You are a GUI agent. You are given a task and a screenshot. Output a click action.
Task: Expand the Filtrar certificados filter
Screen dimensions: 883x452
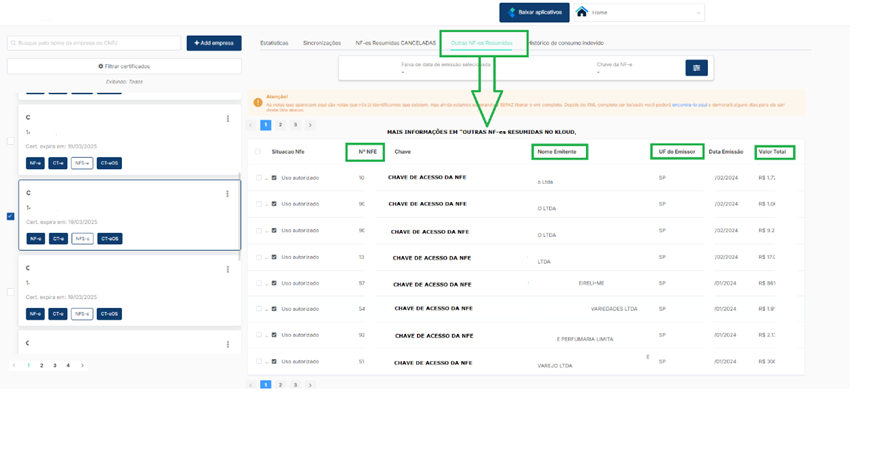124,66
